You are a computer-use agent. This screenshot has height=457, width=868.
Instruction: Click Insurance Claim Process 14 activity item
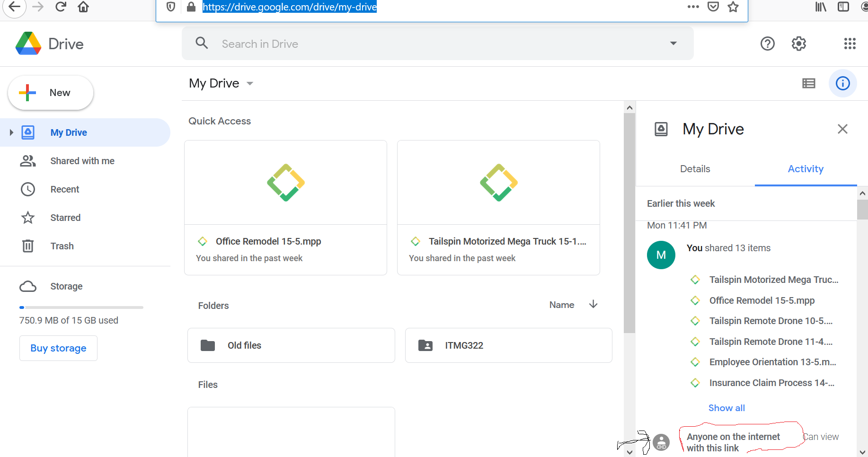click(771, 383)
